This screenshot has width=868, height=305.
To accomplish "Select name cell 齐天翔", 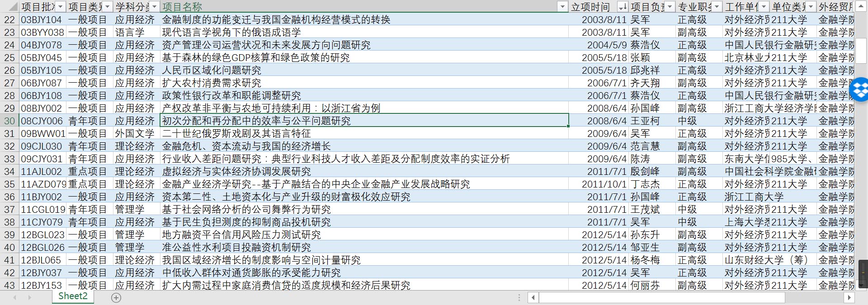I will click(652, 83).
